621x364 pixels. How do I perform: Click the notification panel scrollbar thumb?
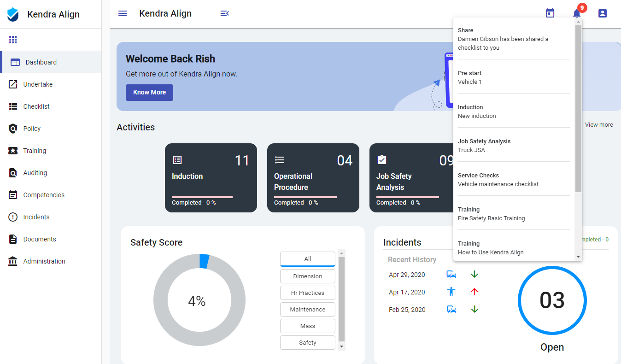coord(578,109)
